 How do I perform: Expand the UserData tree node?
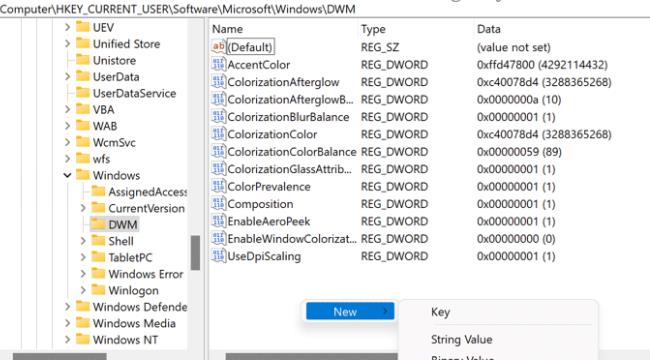(67, 77)
